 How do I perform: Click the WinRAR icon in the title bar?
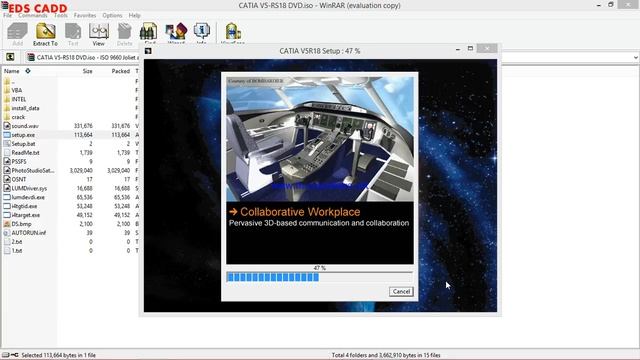[4, 5]
